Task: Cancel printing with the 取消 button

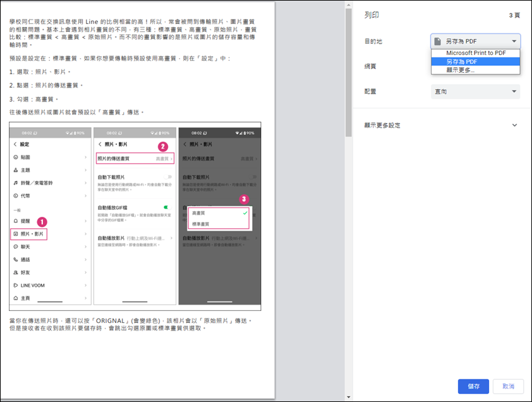Action: (x=508, y=386)
